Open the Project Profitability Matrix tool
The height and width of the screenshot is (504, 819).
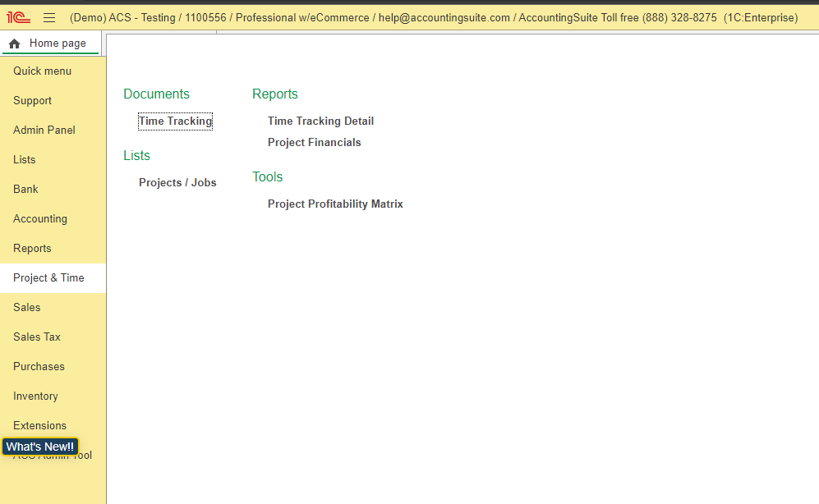(x=335, y=204)
